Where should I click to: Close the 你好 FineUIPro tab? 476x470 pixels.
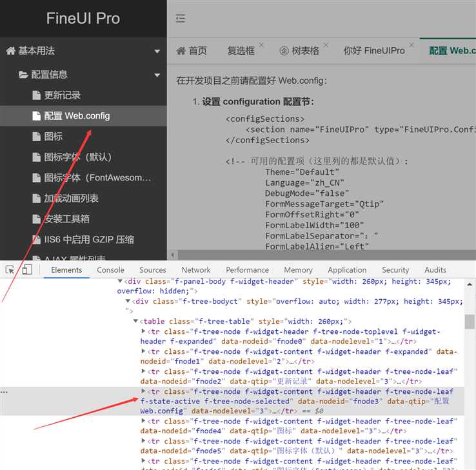point(412,45)
